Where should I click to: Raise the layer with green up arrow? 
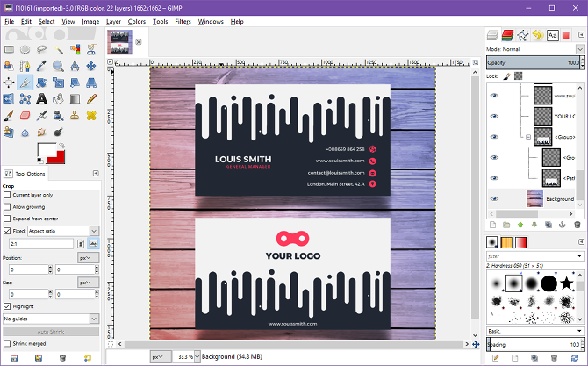pos(520,225)
